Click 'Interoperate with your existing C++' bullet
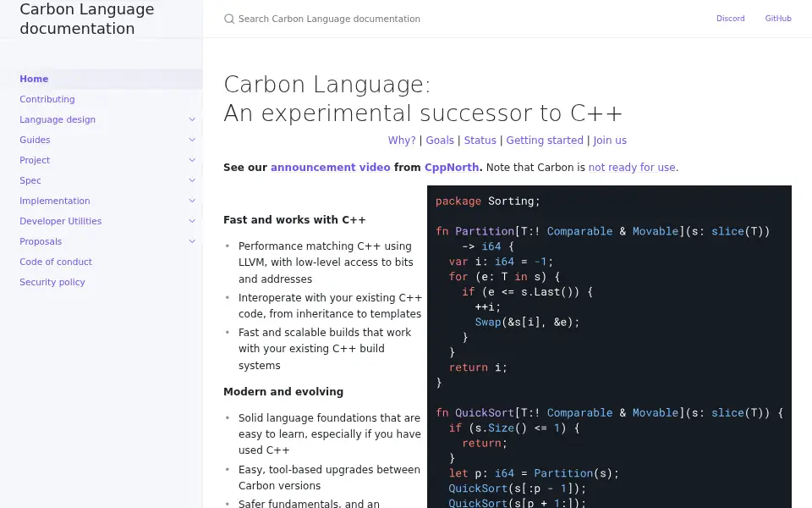The height and width of the screenshot is (508, 812). pos(330,306)
